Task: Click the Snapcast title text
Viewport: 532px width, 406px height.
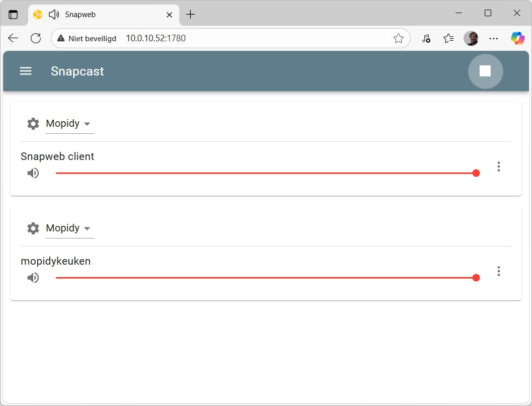Action: (78, 71)
